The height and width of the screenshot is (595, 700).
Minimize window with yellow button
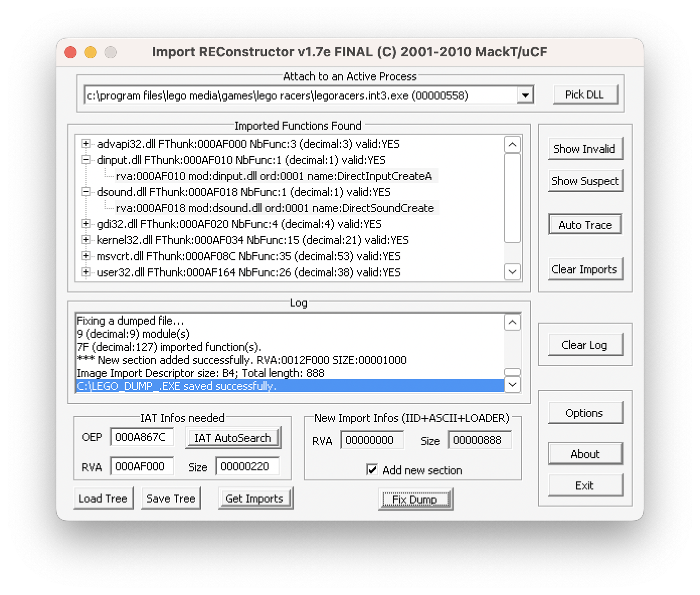[x=91, y=52]
